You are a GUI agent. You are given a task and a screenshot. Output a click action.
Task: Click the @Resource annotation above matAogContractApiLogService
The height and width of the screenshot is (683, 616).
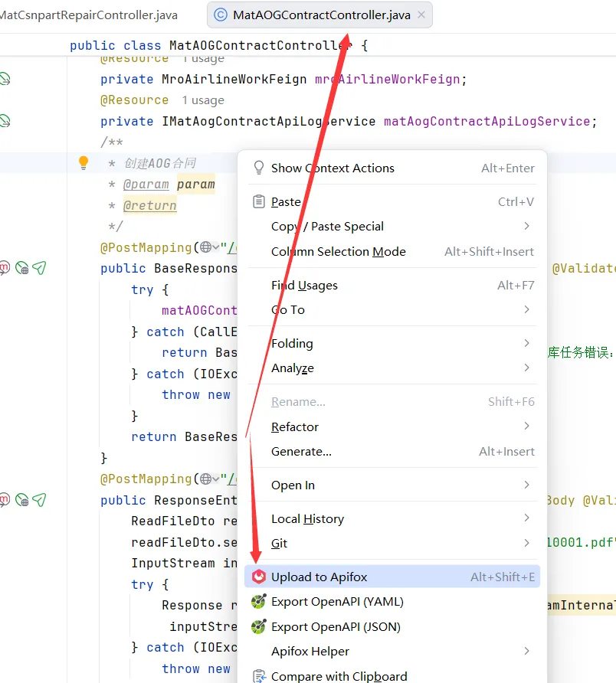(x=134, y=100)
